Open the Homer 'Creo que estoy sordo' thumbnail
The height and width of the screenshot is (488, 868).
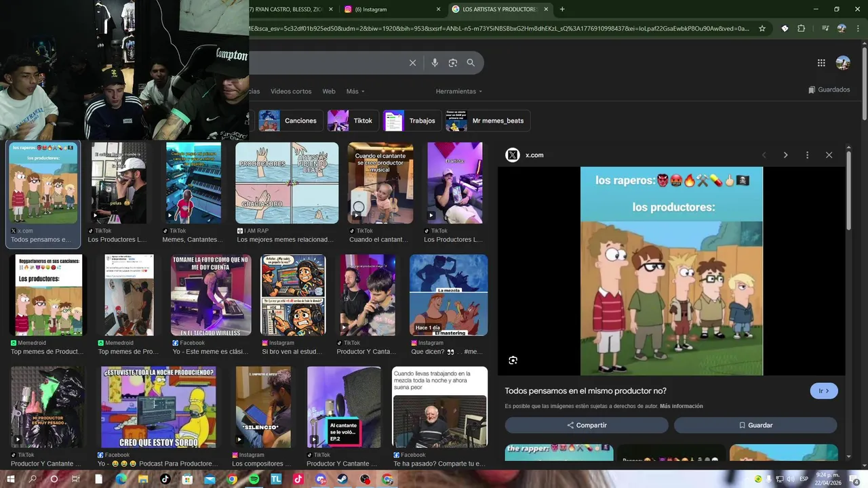coord(159,407)
